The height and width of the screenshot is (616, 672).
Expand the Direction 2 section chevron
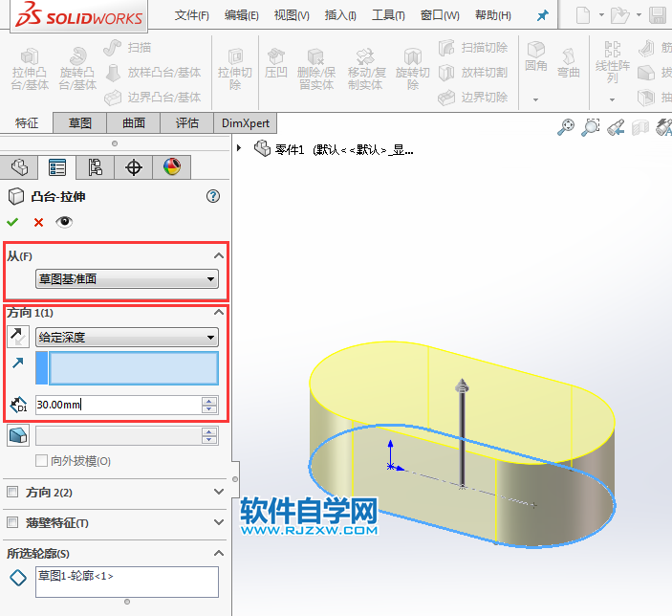pyautogui.click(x=219, y=492)
